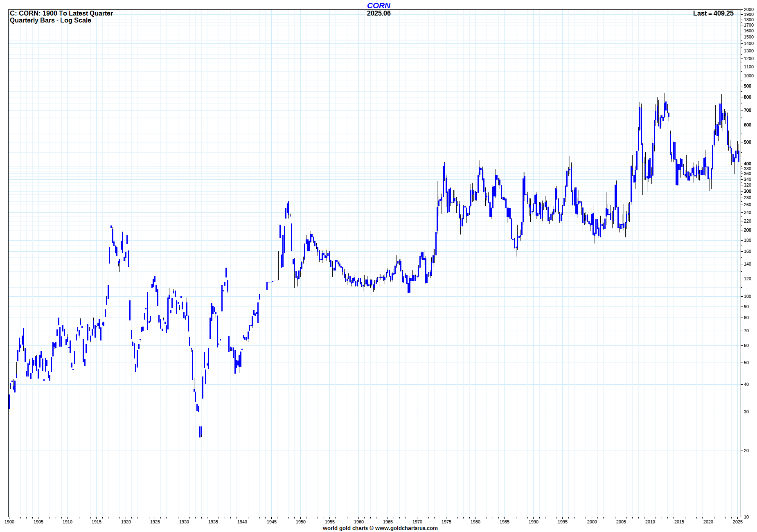The height and width of the screenshot is (532, 757).
Task: Click the 2015 x-axis label
Action: 679,522
